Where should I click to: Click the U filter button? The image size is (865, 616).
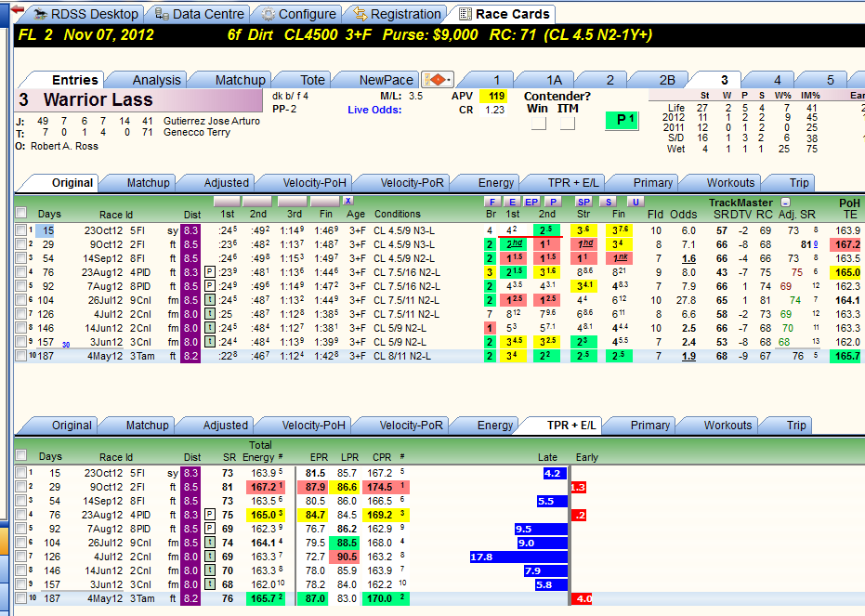pos(636,202)
